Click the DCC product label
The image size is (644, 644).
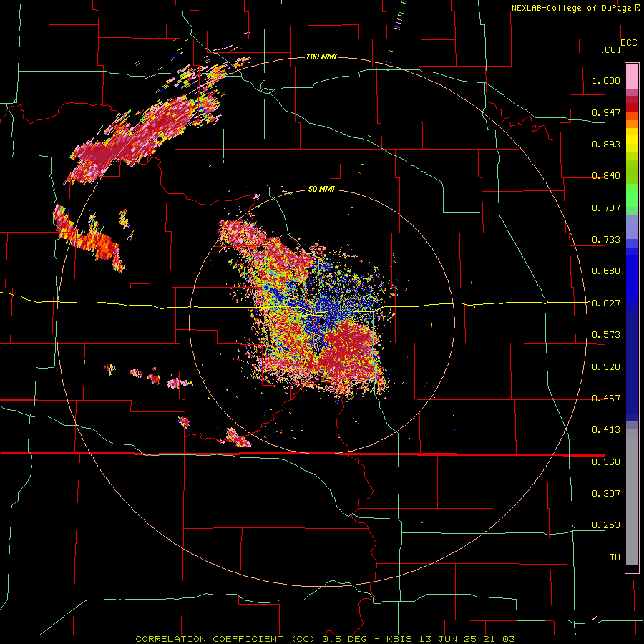tap(628, 43)
